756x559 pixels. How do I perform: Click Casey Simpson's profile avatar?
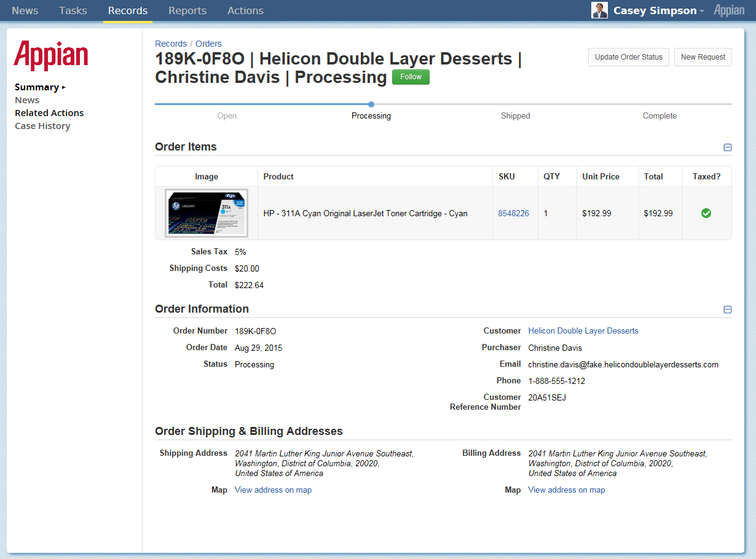point(599,10)
